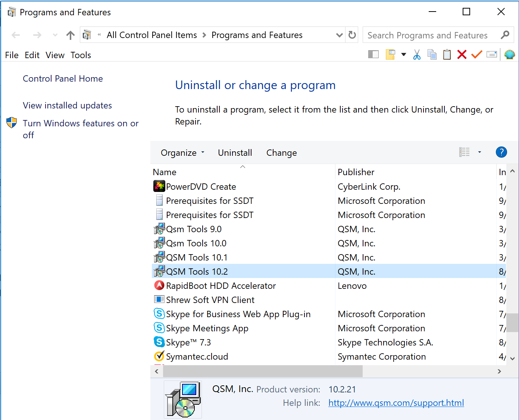Open View installed updates link
Screen dimensions: 519x420
coord(67,105)
